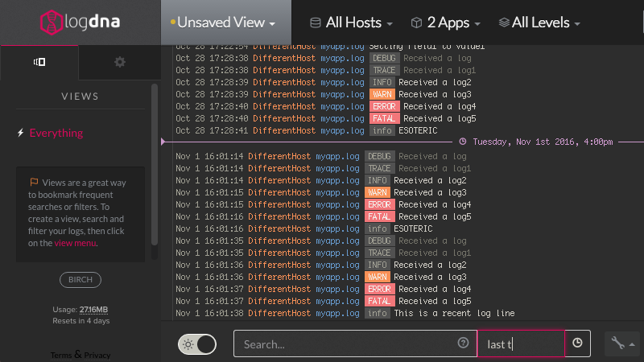Screen dimensions: 644x362
Task: Click the sidebar scrollbar
Action: [x=155, y=164]
